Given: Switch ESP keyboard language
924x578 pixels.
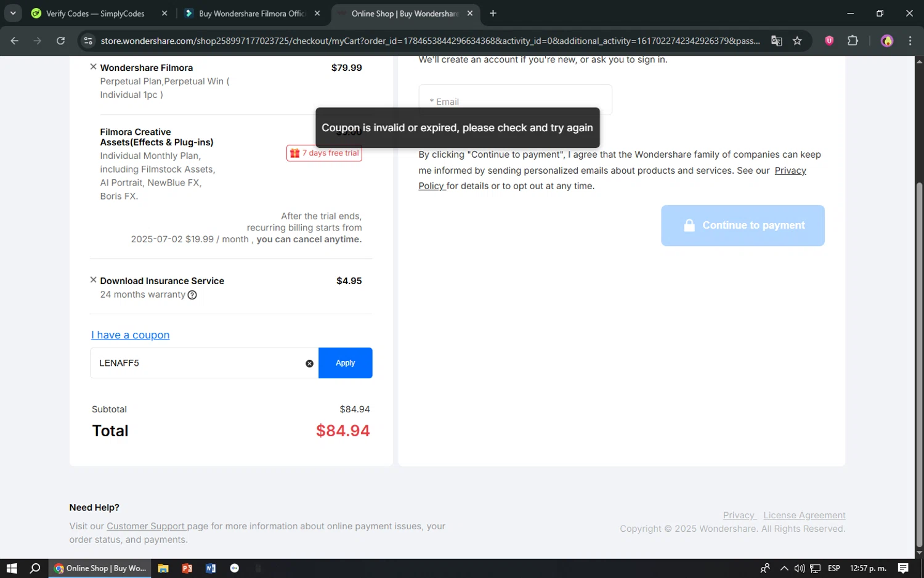Looking at the screenshot, I should tap(834, 568).
